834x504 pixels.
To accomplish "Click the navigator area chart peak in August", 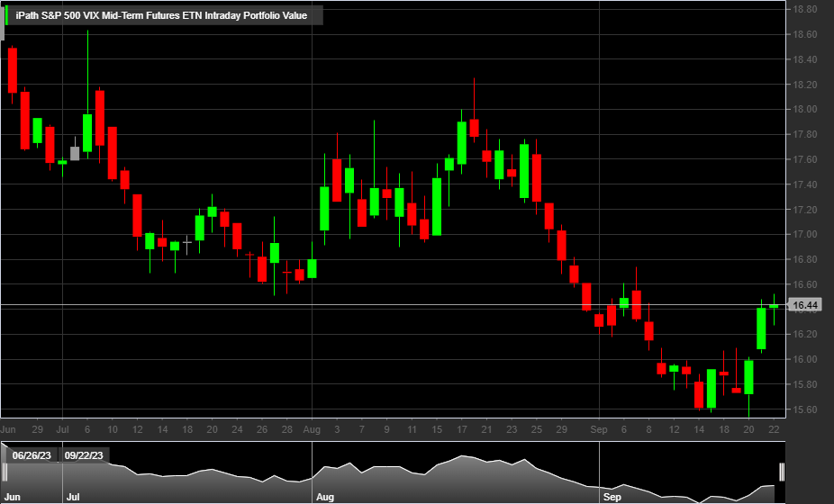I will (462, 456).
